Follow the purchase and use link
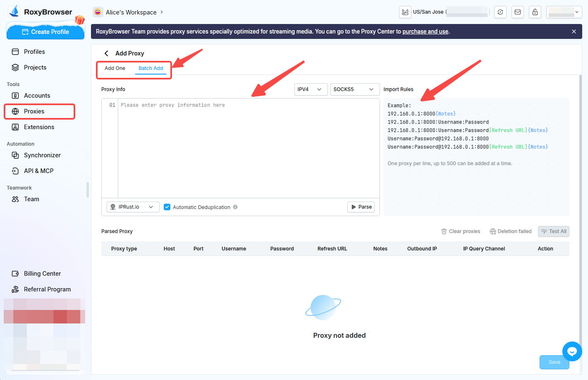588x380 pixels. (425, 31)
